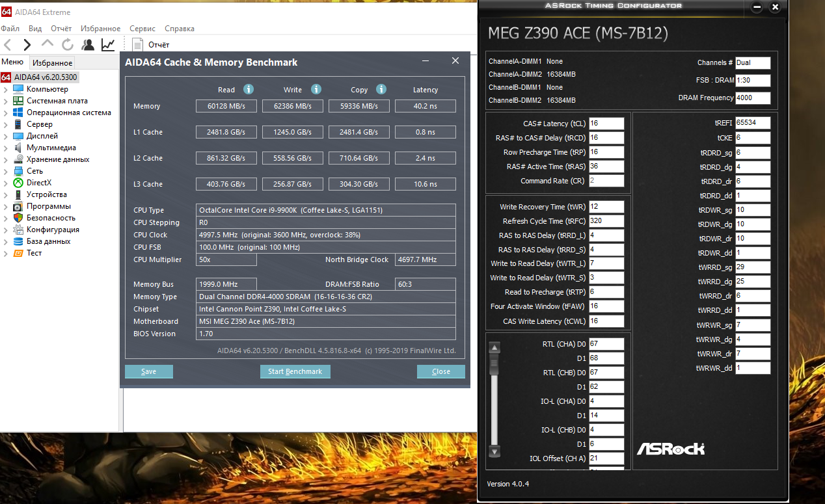Expand the Тест node chevron
The image size is (825, 504).
click(x=6, y=254)
